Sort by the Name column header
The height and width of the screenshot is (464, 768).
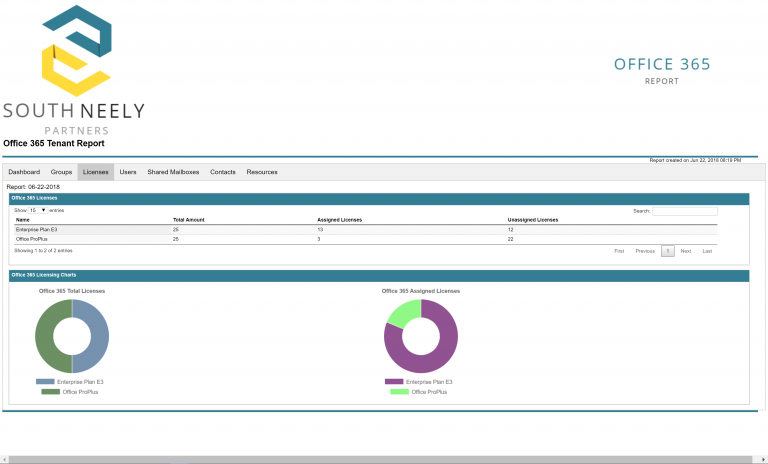[x=23, y=220]
